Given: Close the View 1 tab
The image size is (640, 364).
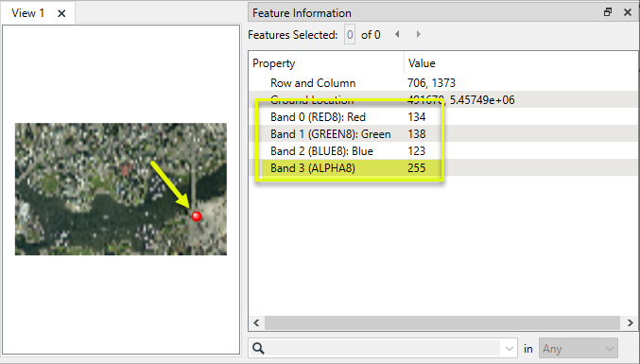Looking at the screenshot, I should pos(61,13).
